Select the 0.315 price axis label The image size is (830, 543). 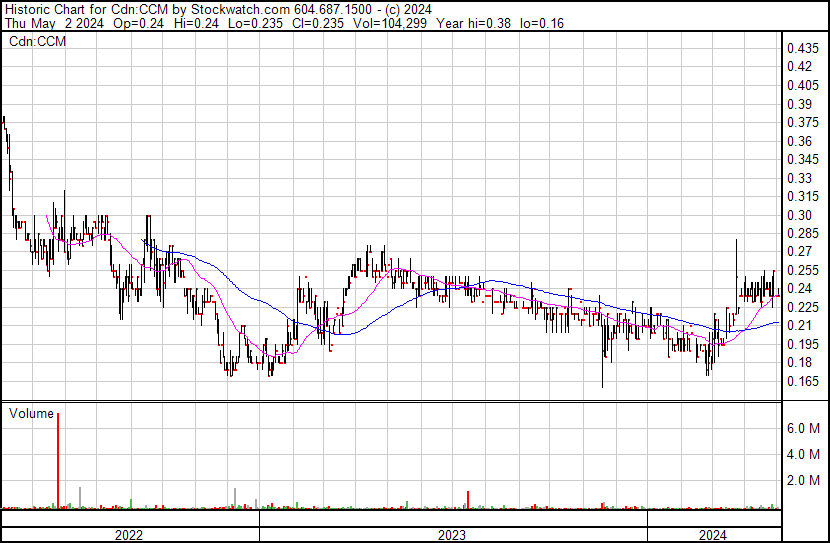[x=803, y=196]
